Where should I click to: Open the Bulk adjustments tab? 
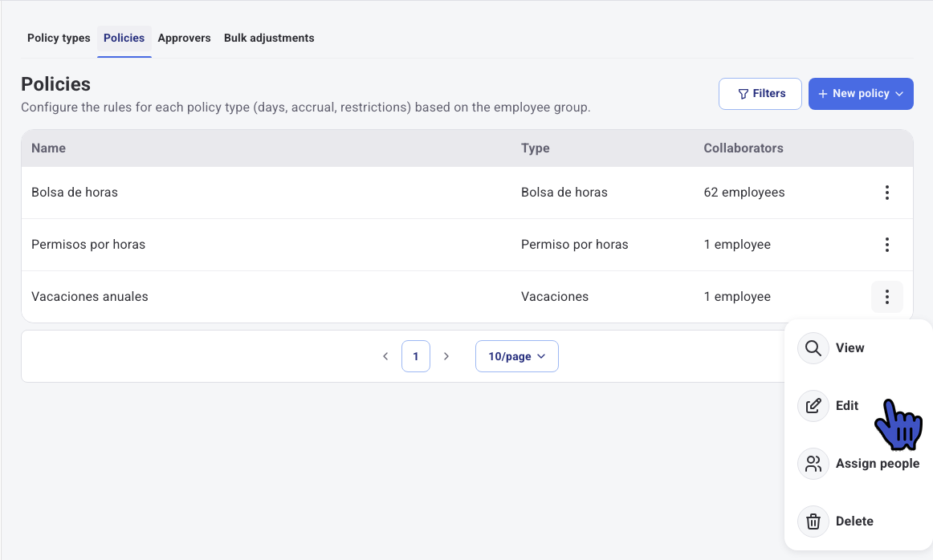(269, 38)
